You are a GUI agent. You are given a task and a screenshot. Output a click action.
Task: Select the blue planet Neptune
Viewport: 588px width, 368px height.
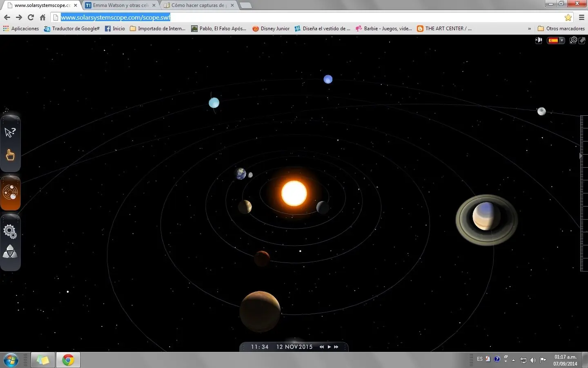pos(328,79)
